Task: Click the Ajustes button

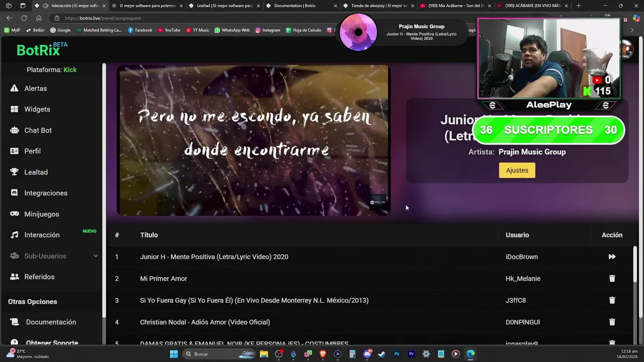Action: pyautogui.click(x=517, y=170)
